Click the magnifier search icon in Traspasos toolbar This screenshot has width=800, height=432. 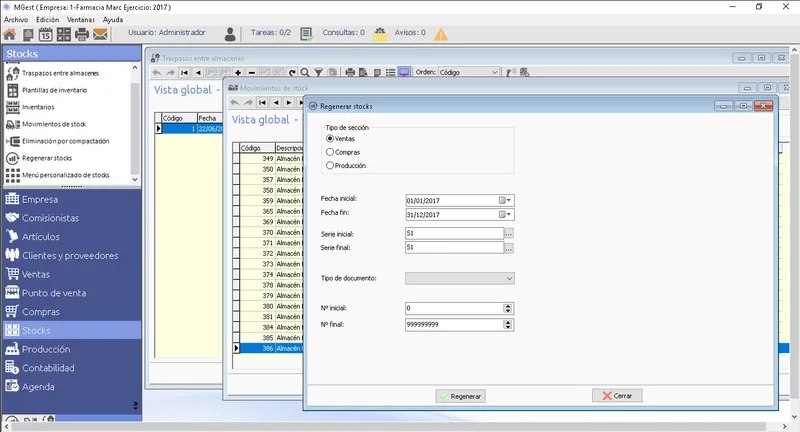pyautogui.click(x=305, y=72)
